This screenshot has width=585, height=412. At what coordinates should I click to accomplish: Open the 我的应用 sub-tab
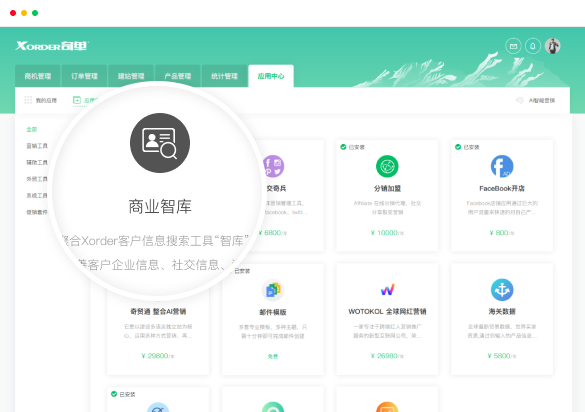pos(40,100)
